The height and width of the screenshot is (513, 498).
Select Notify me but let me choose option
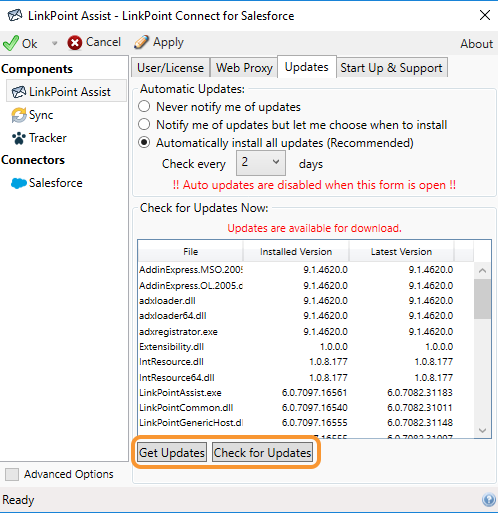tap(144, 125)
